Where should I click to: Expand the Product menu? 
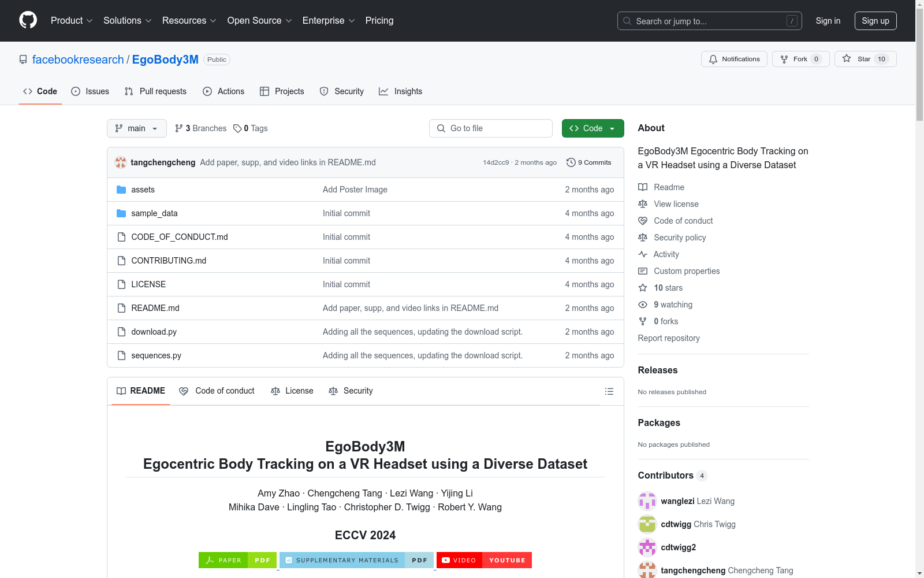coord(72,21)
